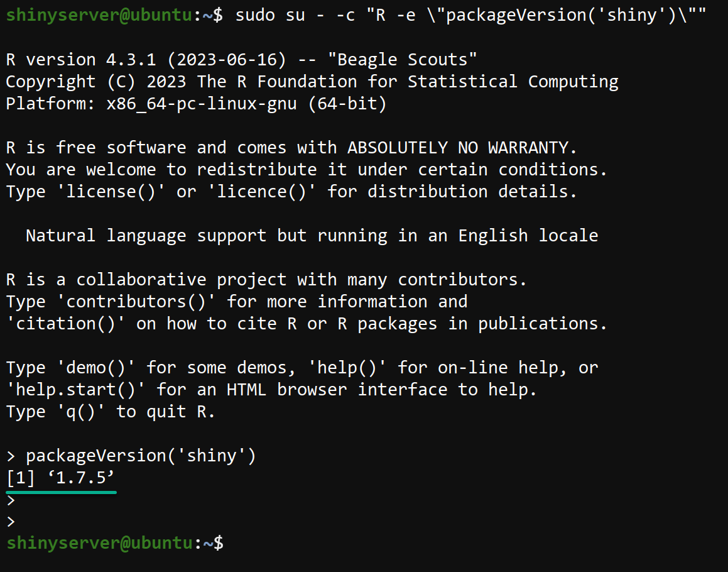Click the 'help.start()' function text
Screen dimensions: 728x572
tap(76, 390)
